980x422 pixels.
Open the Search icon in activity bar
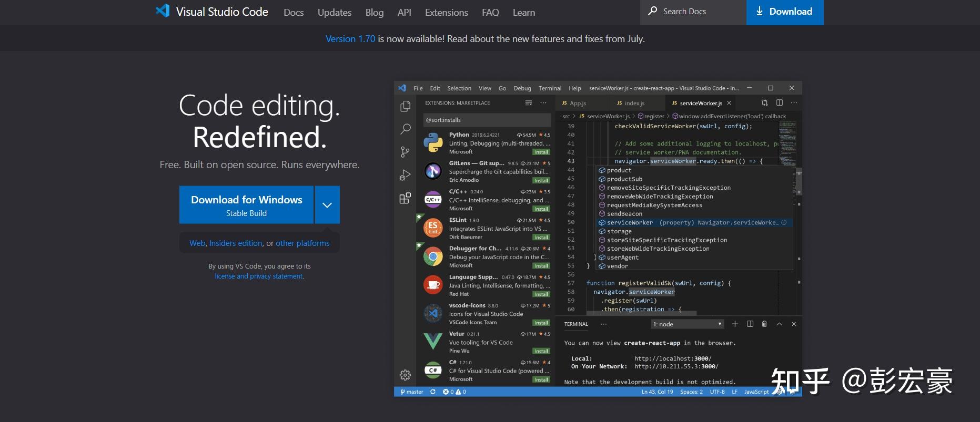coord(405,129)
